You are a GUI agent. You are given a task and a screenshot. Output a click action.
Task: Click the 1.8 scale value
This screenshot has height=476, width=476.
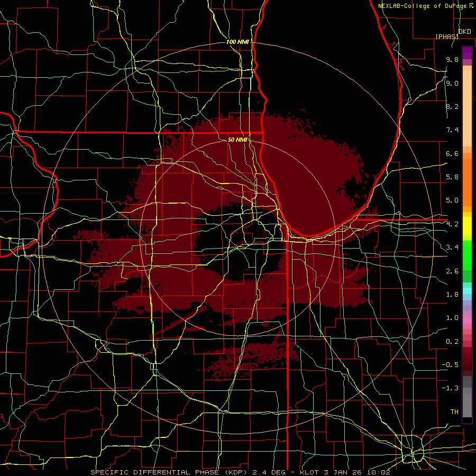pos(452,294)
